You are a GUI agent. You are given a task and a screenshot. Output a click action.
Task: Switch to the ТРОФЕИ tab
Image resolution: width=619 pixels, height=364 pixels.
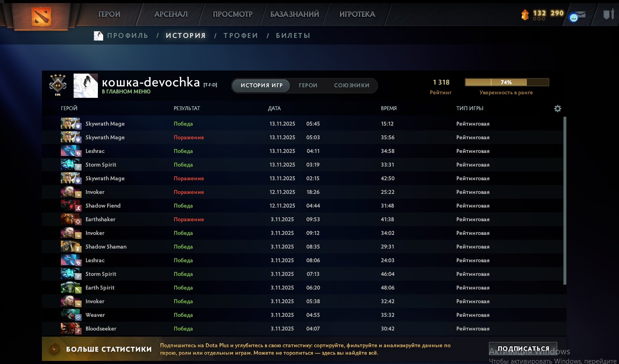point(241,36)
